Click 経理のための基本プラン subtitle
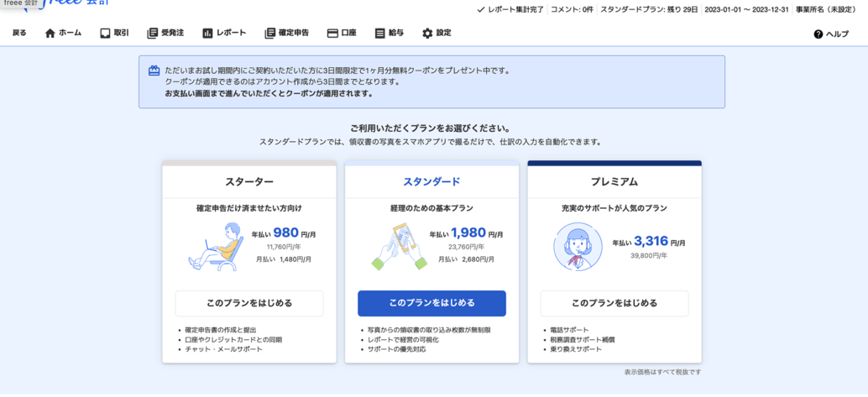Viewport: 868px width, 397px height. [x=431, y=209]
